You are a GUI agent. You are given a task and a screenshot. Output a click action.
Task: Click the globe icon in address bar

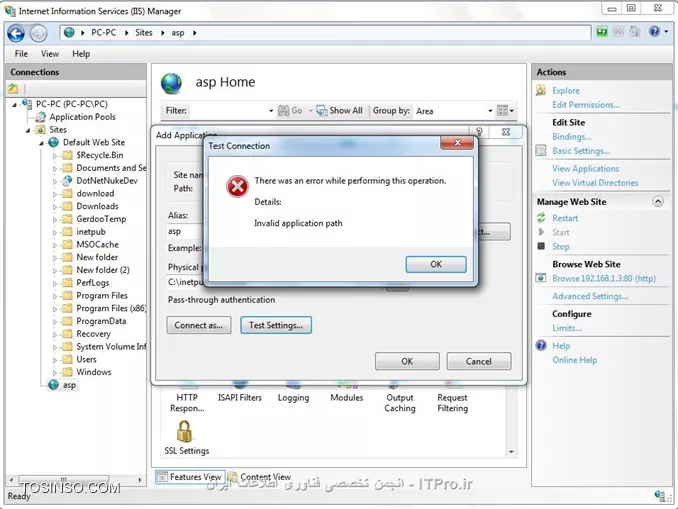point(69,32)
